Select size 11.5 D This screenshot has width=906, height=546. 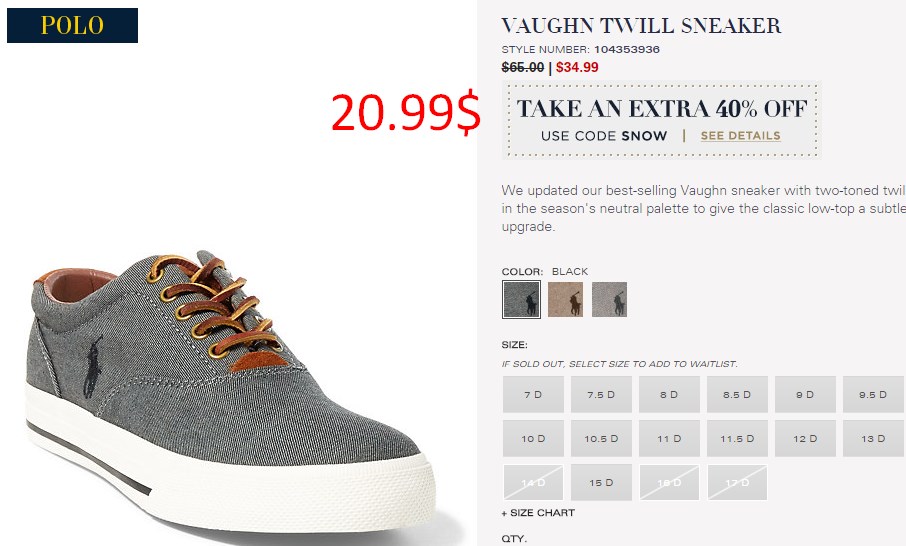[x=737, y=439]
